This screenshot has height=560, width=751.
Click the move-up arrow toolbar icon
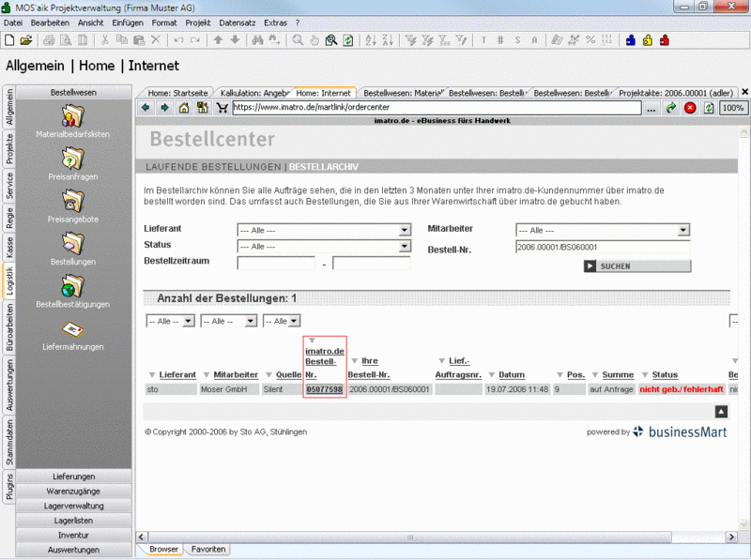click(218, 40)
